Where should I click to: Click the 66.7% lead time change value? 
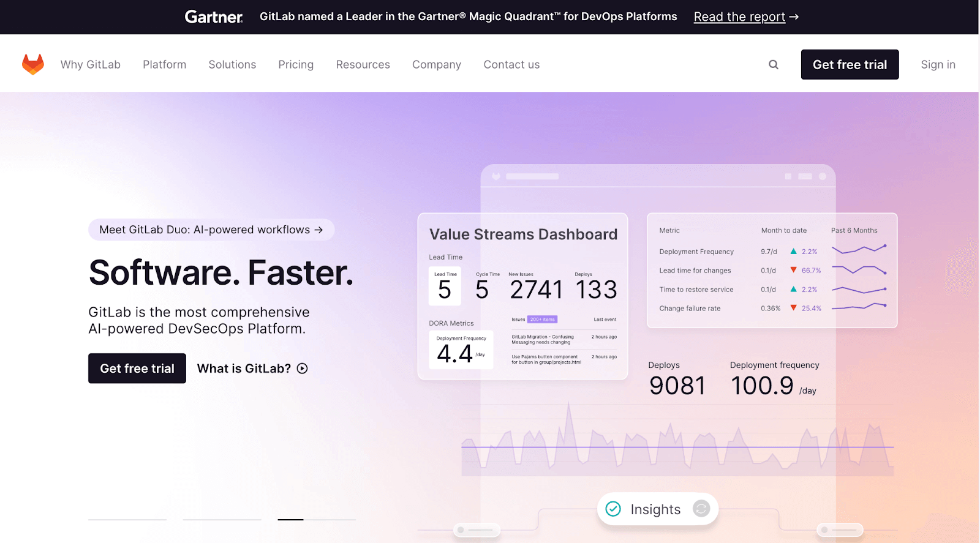[x=811, y=271]
